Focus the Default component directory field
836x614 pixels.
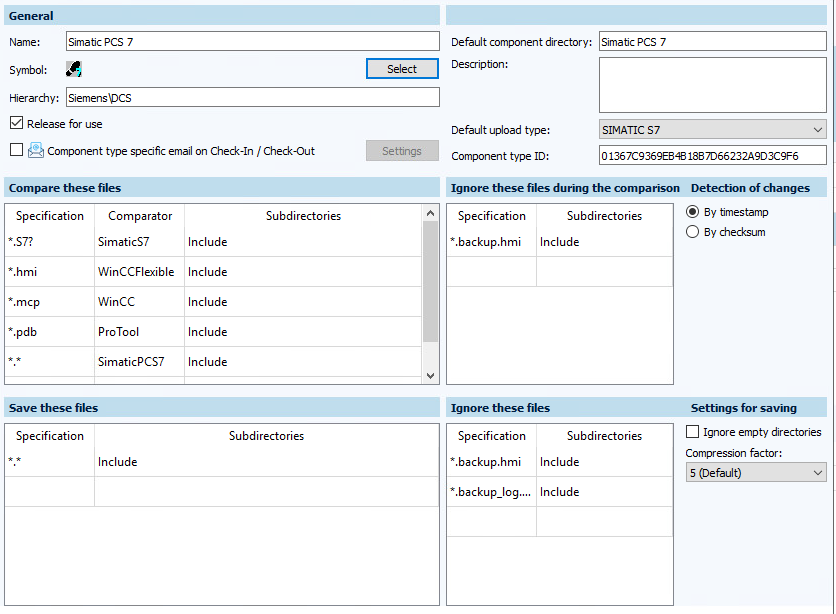(713, 42)
